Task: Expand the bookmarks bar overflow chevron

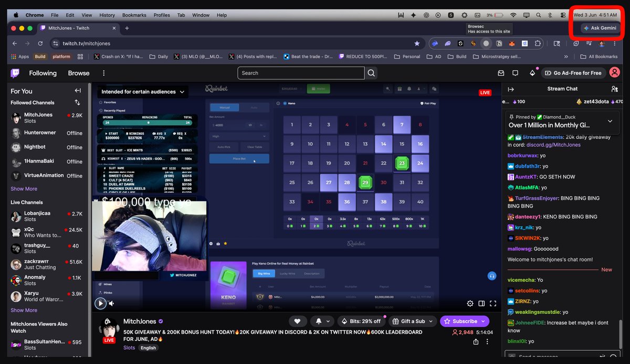Action: (566, 57)
